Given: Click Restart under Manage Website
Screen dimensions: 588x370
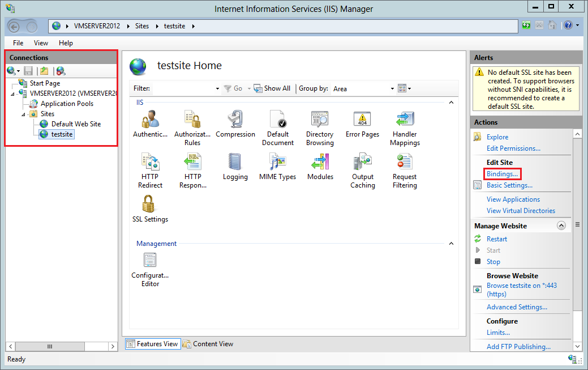Looking at the screenshot, I should (x=496, y=239).
